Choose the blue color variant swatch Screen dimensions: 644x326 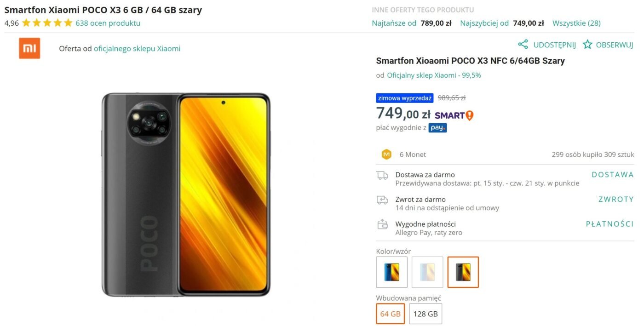click(x=392, y=272)
